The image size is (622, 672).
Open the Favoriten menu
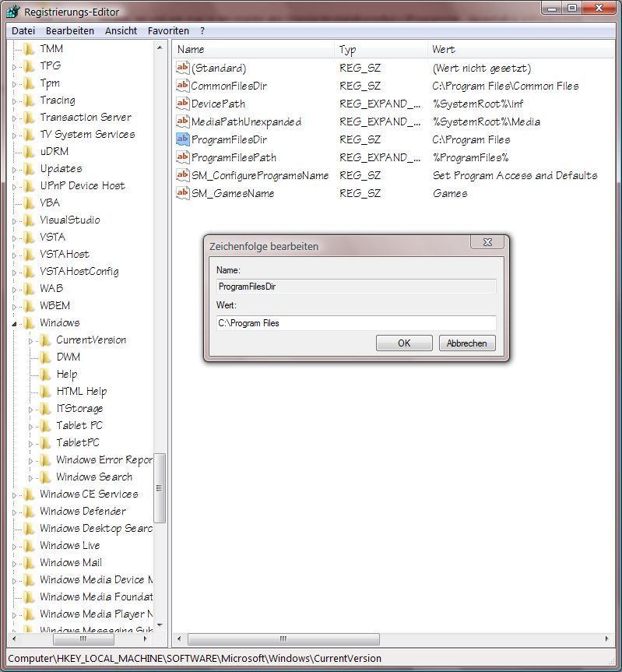168,31
